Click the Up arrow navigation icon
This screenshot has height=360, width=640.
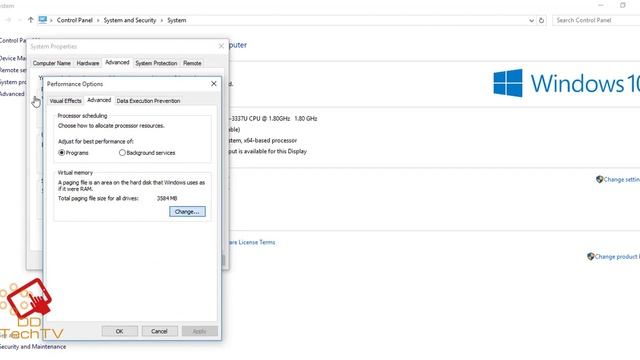pos(31,20)
